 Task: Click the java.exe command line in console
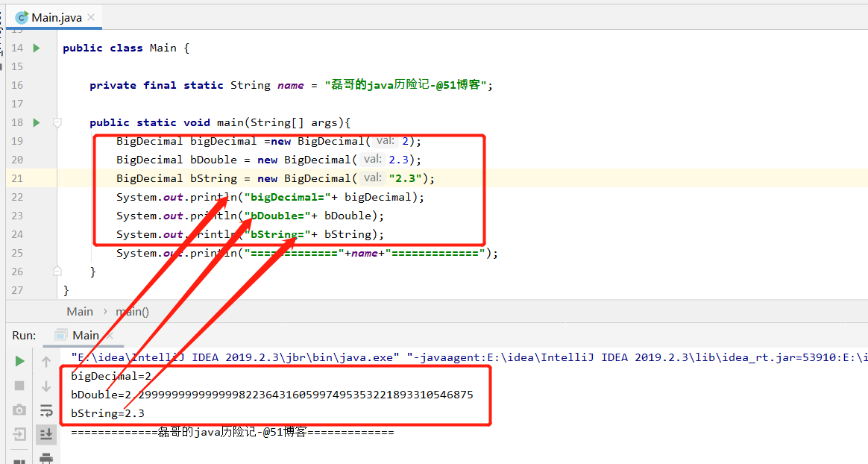click(x=468, y=357)
